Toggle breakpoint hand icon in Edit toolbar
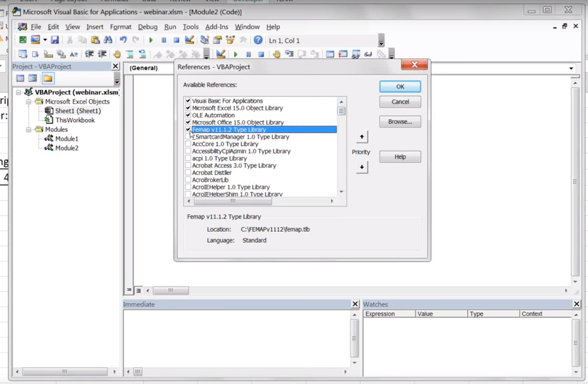The width and height of the screenshot is (588, 384). tap(117, 54)
